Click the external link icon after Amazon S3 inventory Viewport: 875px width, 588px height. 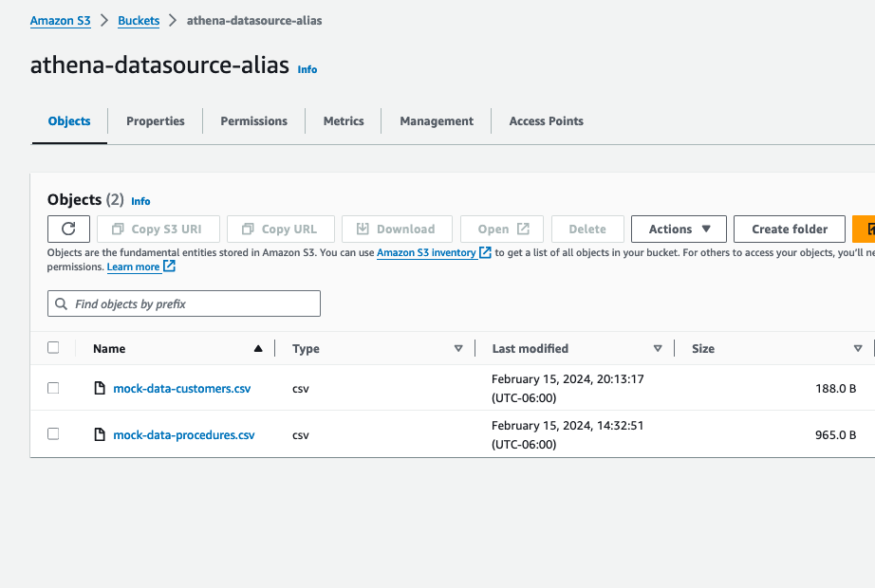tap(486, 252)
